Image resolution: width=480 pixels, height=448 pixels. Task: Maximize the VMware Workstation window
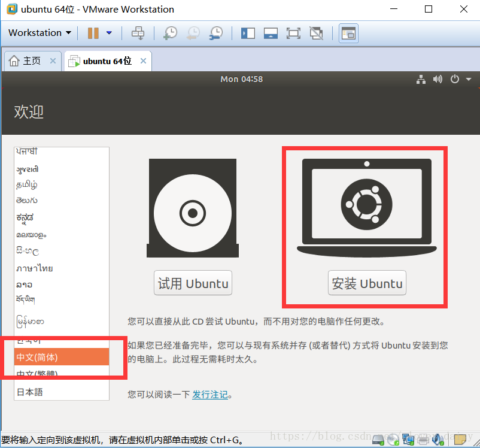click(429, 9)
